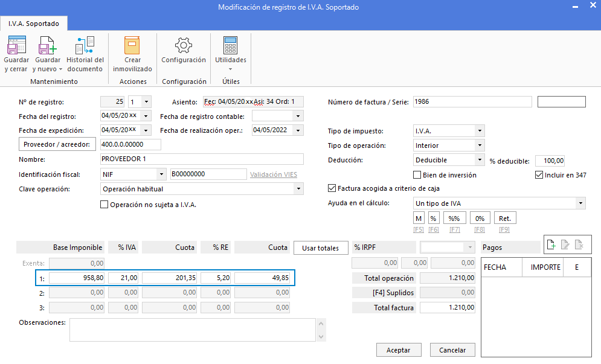Screen dimensions: 601x364
Task: Click the Ret. button
Action: coord(505,218)
